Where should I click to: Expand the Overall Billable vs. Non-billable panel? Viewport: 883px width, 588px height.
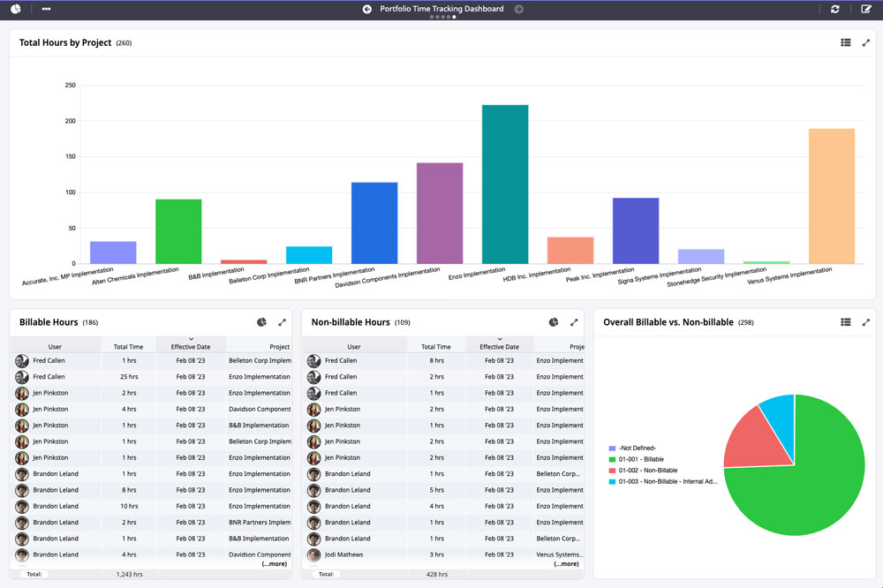(866, 322)
